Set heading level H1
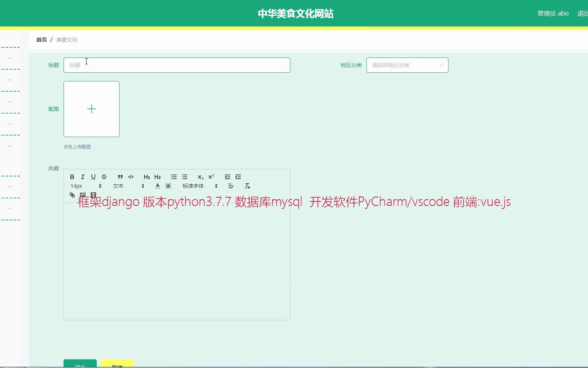The image size is (588, 368). [147, 177]
